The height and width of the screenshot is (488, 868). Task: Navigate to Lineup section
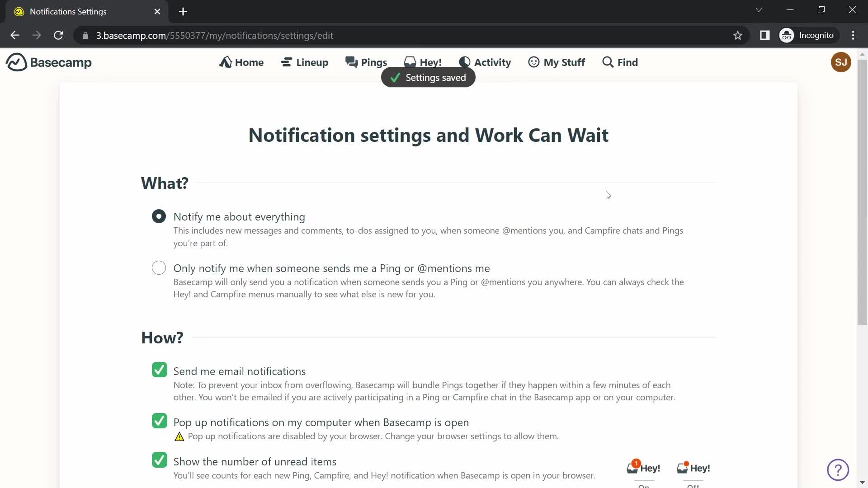(x=305, y=62)
